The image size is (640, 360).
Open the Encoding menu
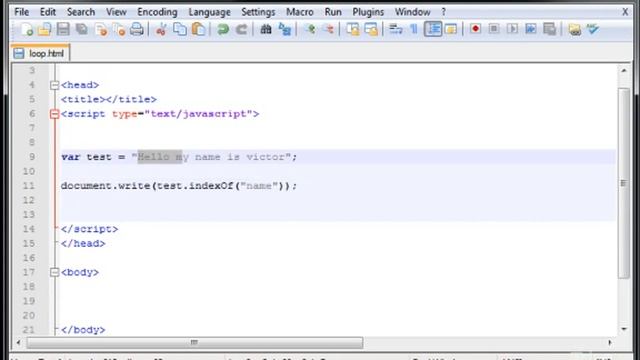pos(157,12)
